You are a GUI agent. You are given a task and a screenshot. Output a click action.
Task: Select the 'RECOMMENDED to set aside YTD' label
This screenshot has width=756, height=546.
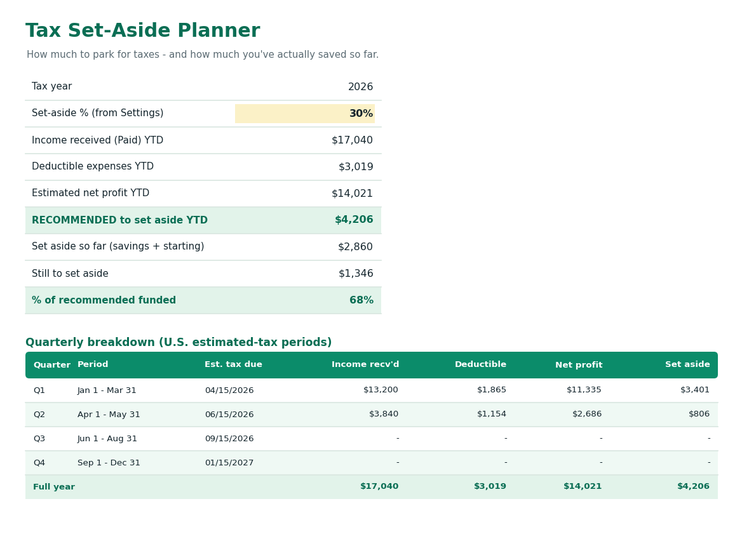coord(119,220)
